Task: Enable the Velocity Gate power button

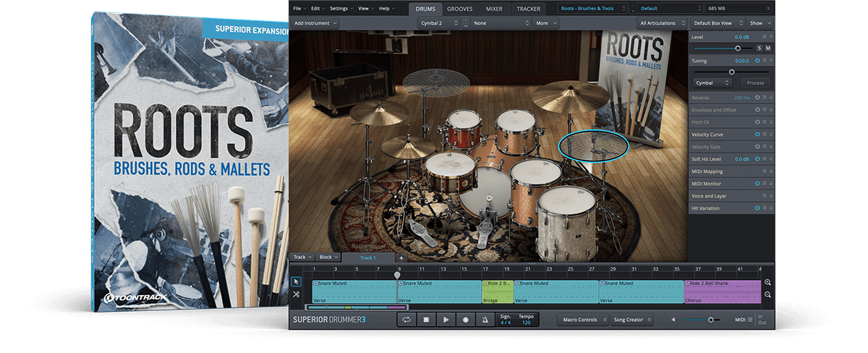Action: [x=757, y=147]
